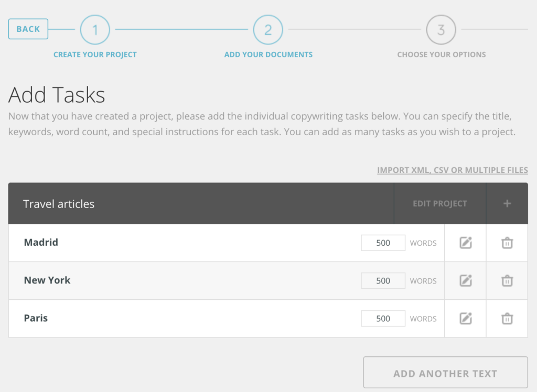The height and width of the screenshot is (392, 537).
Task: Click the ADD ANOTHER TEXT button
Action: 445,373
